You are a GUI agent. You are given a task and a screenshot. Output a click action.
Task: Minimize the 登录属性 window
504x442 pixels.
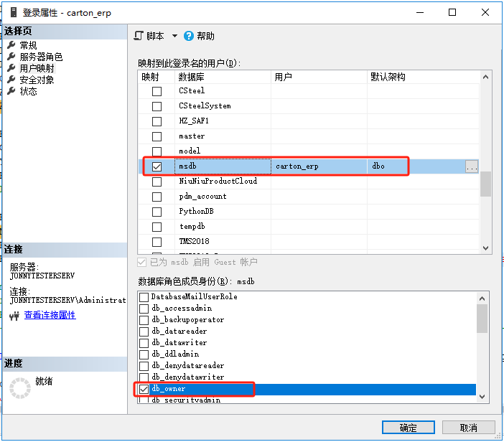(x=420, y=12)
